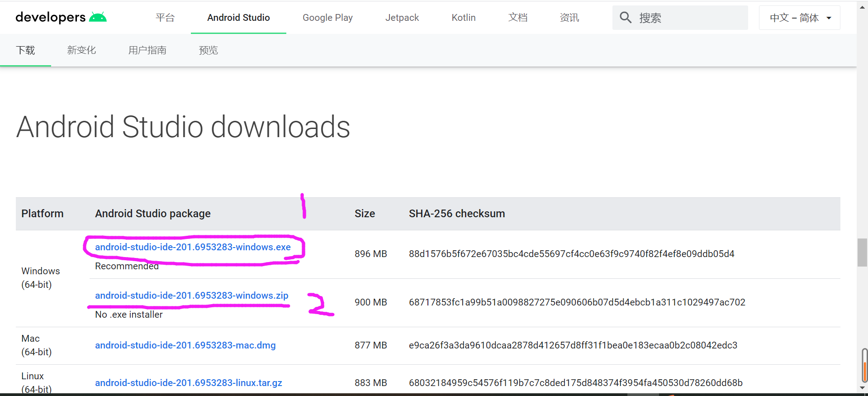Click the page vertical scrollbar thumb
Viewport: 868px width, 396px height.
tap(862, 253)
